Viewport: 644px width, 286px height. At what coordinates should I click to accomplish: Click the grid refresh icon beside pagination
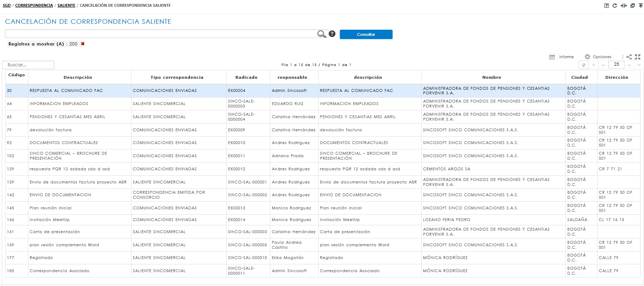[584, 65]
